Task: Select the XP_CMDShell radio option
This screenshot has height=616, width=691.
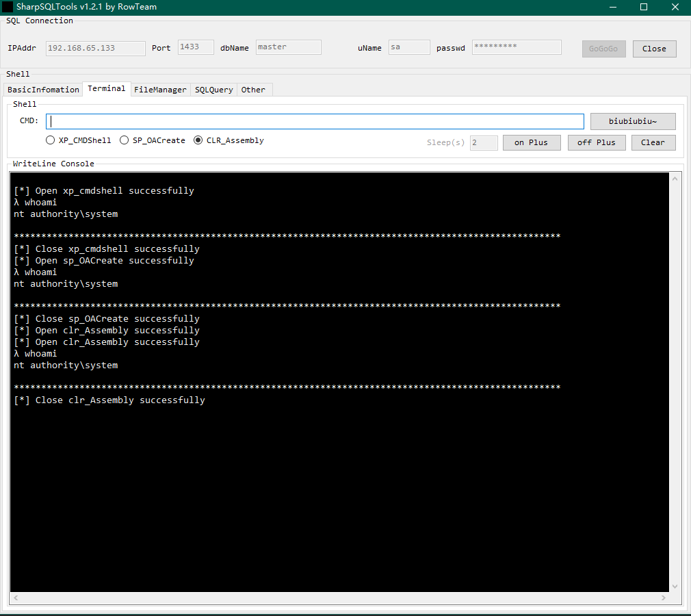Action: click(79, 140)
